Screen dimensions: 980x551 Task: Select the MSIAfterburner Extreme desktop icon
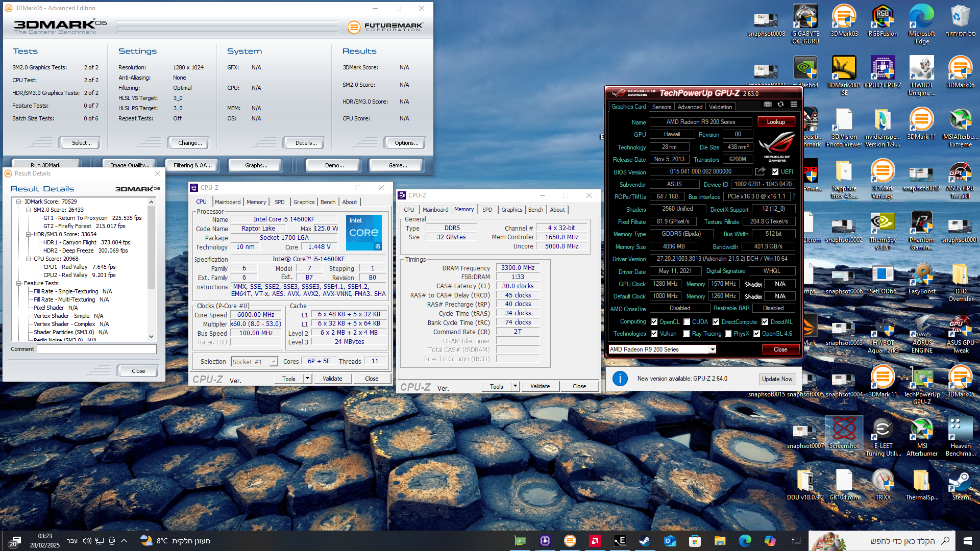961,128
